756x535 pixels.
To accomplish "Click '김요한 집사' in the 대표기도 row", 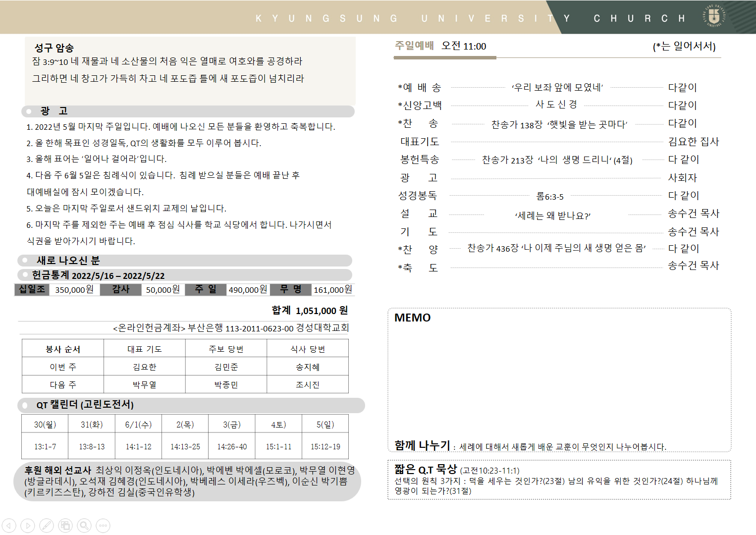I will coord(694,142).
